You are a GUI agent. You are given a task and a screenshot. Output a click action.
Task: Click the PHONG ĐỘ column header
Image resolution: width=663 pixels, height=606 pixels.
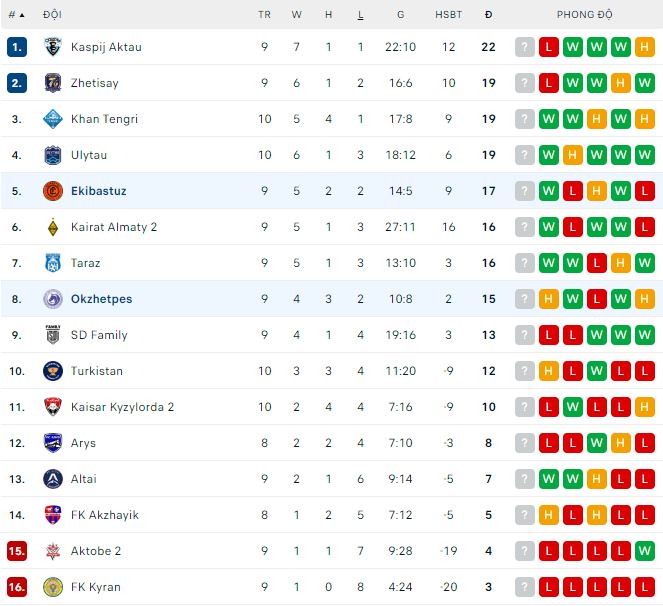click(584, 15)
